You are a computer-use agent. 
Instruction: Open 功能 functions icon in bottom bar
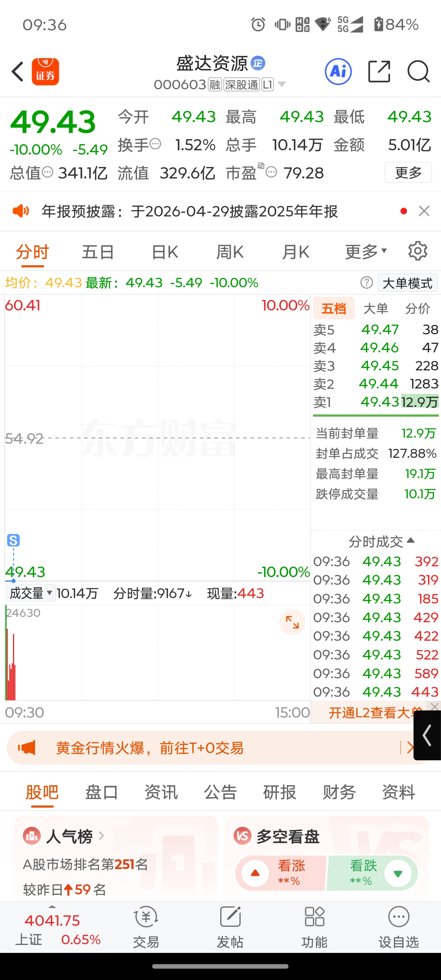(315, 917)
